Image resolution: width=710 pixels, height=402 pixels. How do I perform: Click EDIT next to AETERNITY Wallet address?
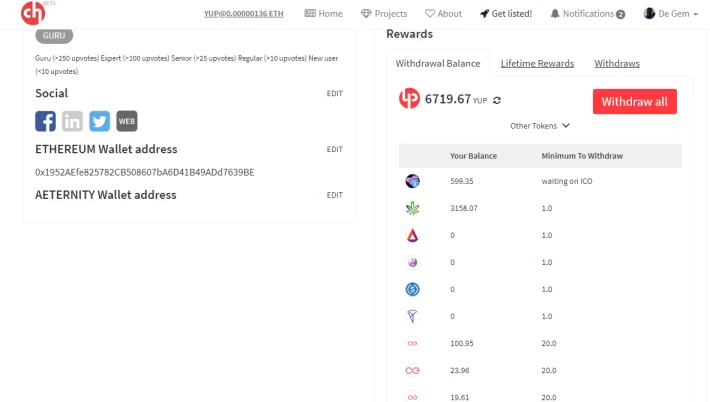[x=335, y=195]
